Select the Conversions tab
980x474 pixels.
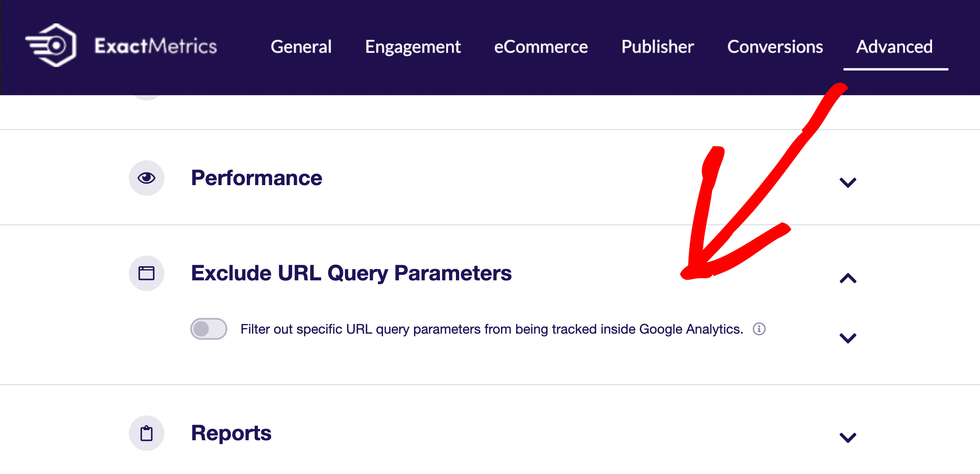[x=775, y=47]
